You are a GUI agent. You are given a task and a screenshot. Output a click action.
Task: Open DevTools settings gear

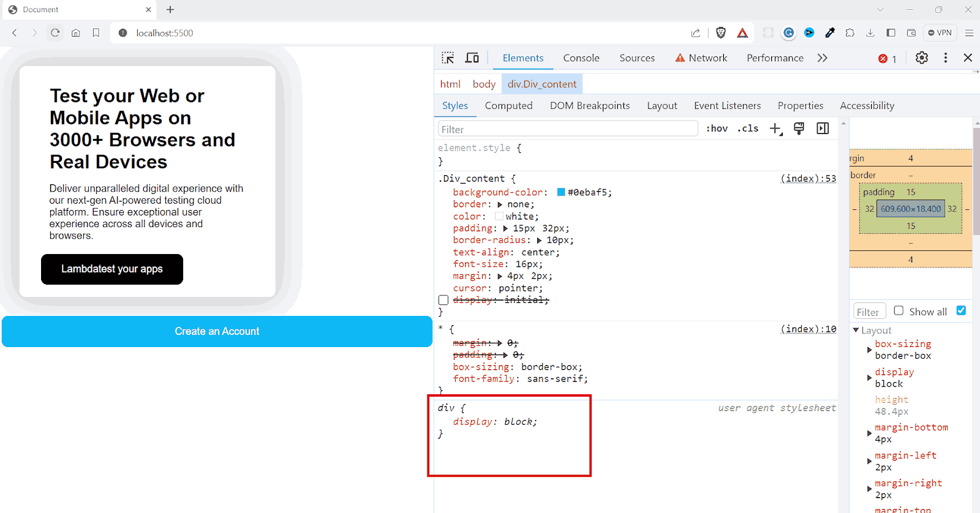[x=921, y=58]
